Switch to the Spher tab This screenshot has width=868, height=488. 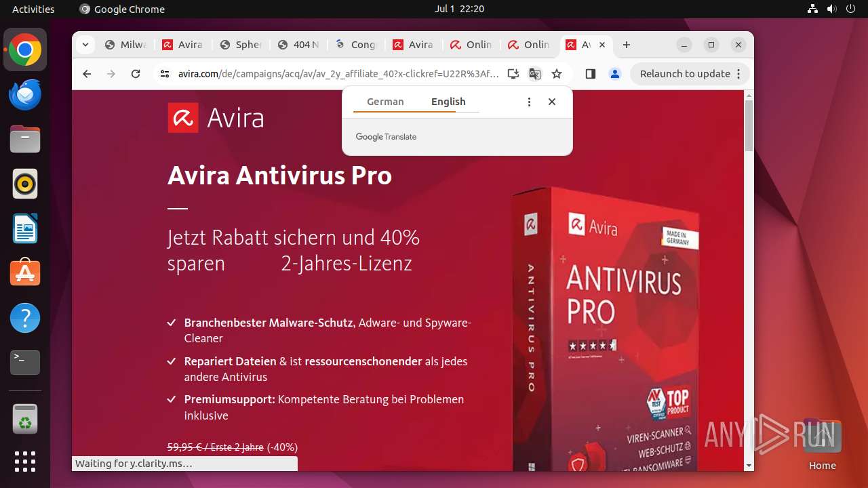click(x=241, y=45)
